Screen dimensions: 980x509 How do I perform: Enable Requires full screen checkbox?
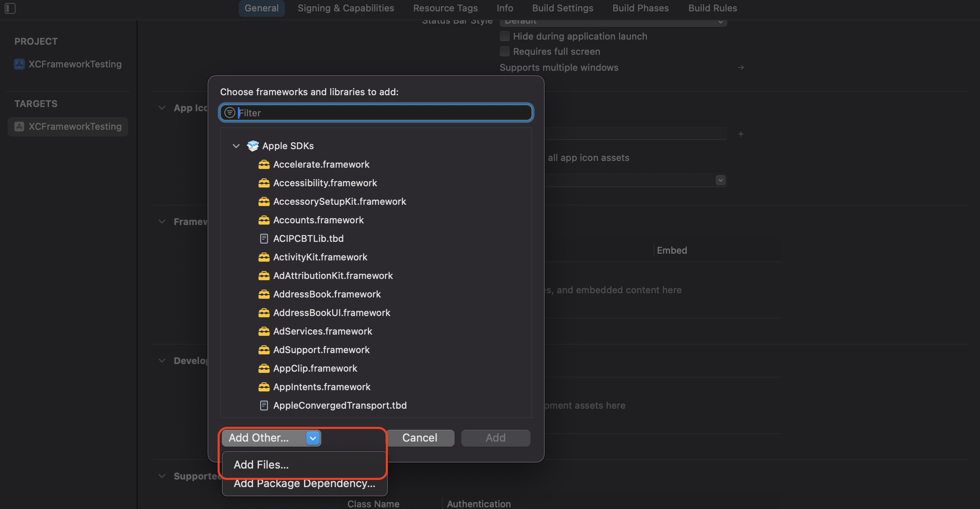coord(505,51)
